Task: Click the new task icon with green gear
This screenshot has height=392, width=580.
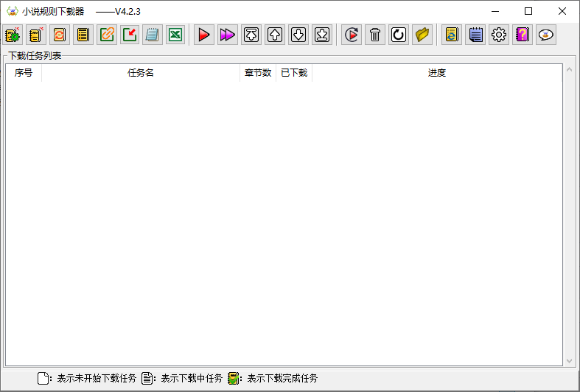Action: 13,35
